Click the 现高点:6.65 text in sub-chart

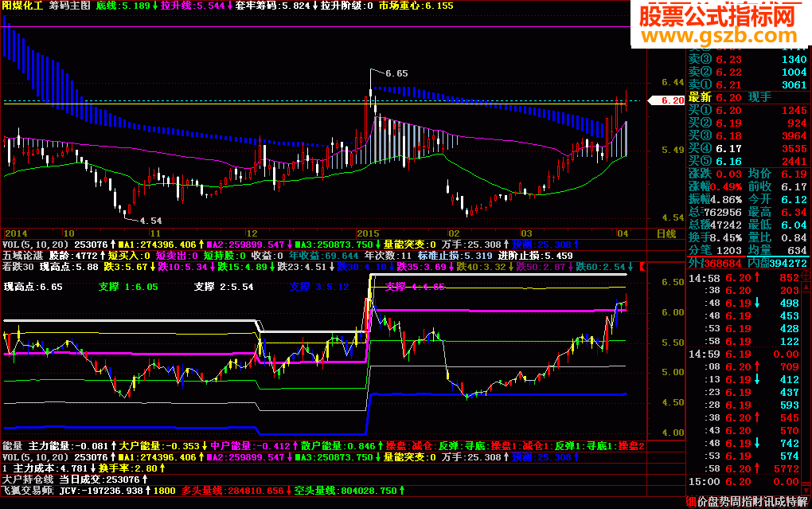coord(33,287)
